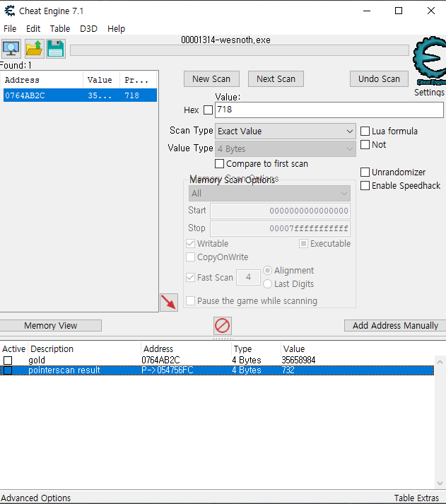Enable Compare to first scan
Image resolution: width=446 pixels, height=504 pixels.
click(219, 163)
